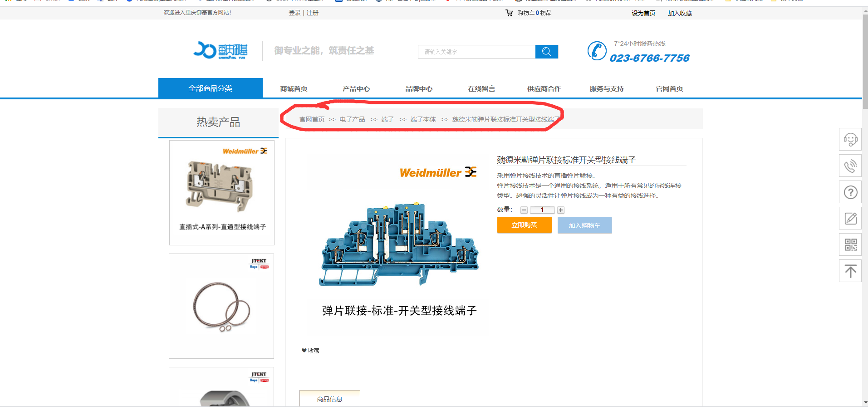The height and width of the screenshot is (410, 868).
Task: Focus the keyword search input field
Action: tap(476, 52)
